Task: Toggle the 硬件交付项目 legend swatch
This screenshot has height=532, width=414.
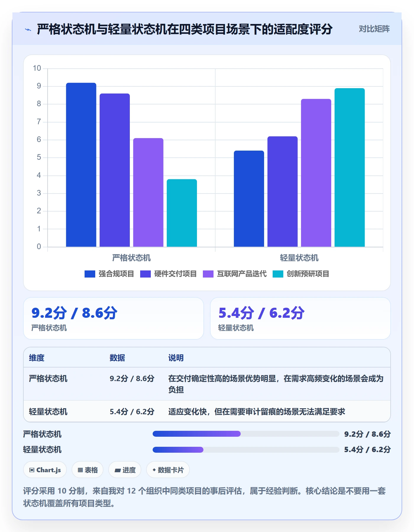Action: [145, 274]
